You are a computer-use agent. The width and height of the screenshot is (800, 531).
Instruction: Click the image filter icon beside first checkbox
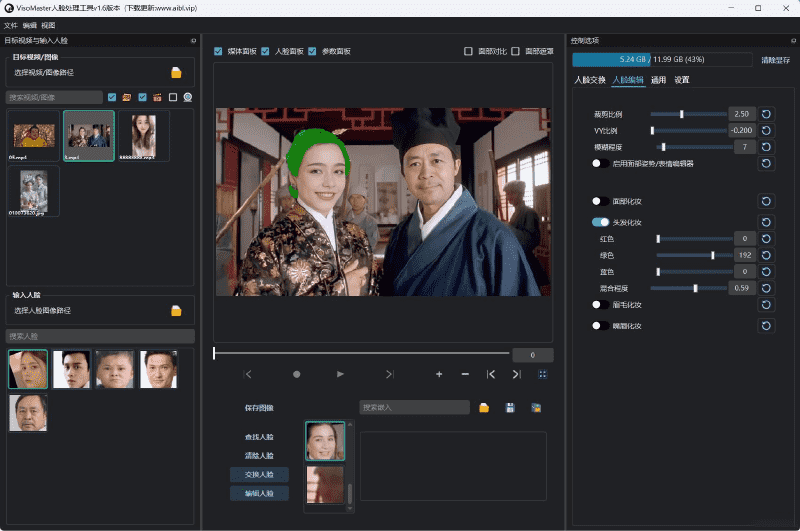pyautogui.click(x=127, y=97)
